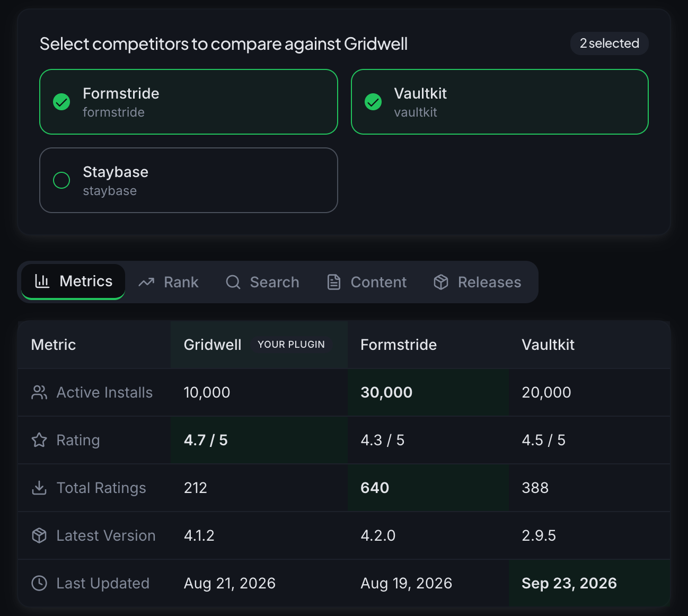
Task: Select the Staybase competitor card
Action: click(189, 180)
